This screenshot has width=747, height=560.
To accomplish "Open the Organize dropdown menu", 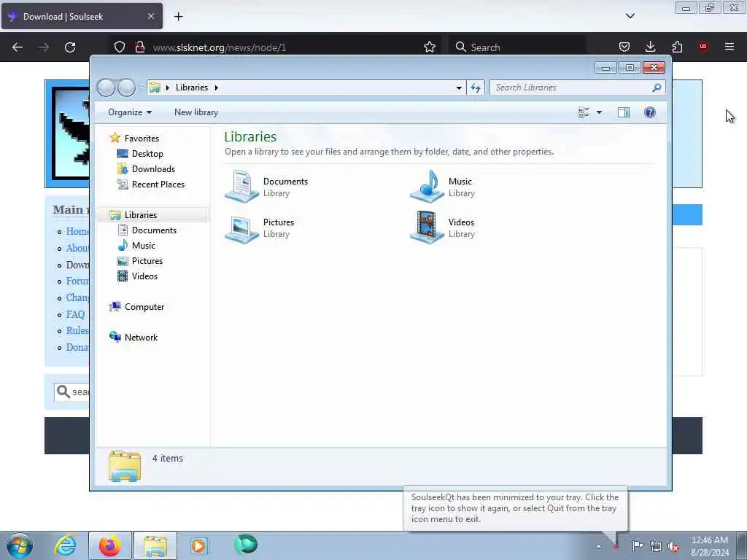I will tap(130, 112).
